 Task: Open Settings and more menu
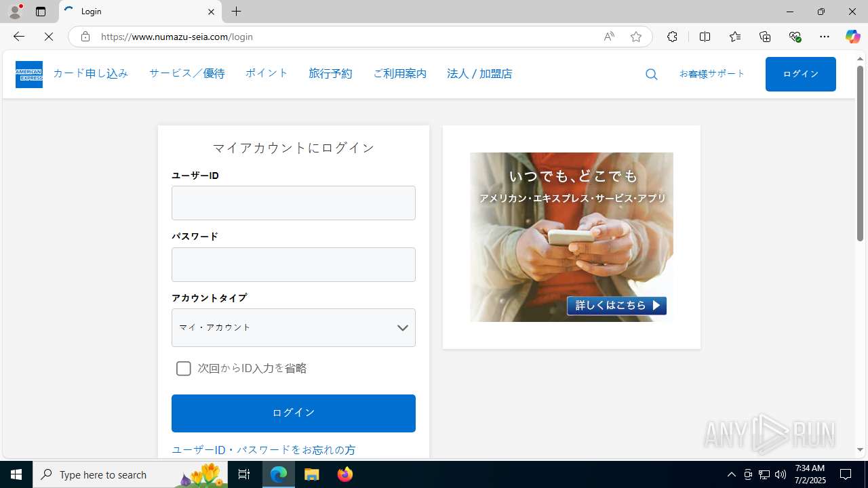point(825,37)
